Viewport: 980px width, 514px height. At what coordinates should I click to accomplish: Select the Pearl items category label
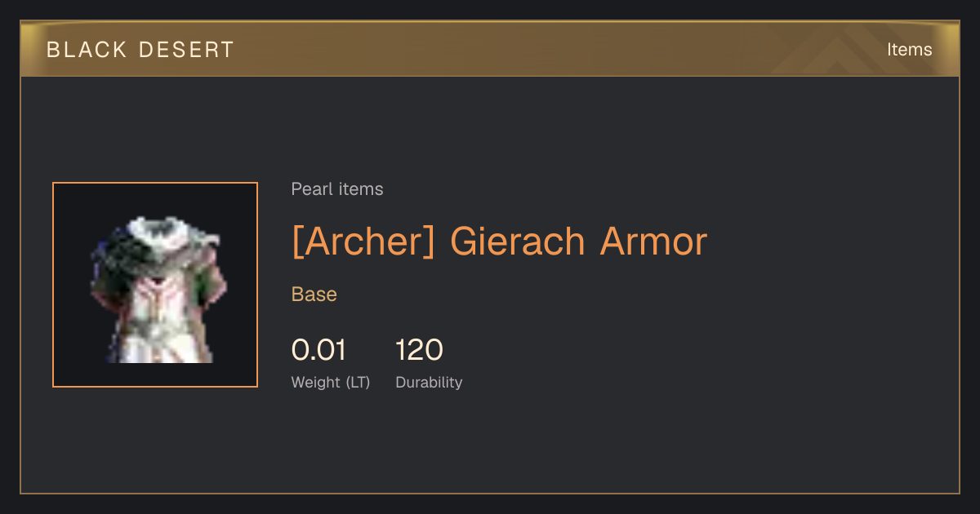tap(337, 189)
